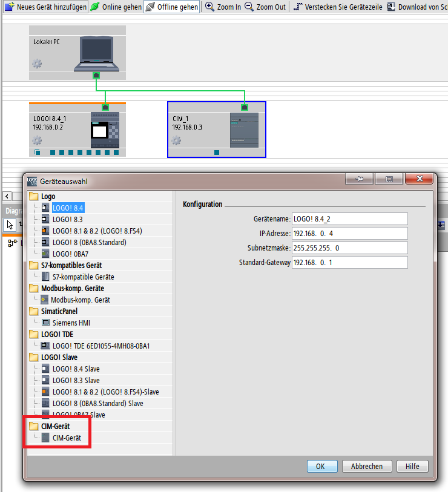The height and width of the screenshot is (492, 448).
Task: Collapse the Logo folder
Action: point(33,197)
